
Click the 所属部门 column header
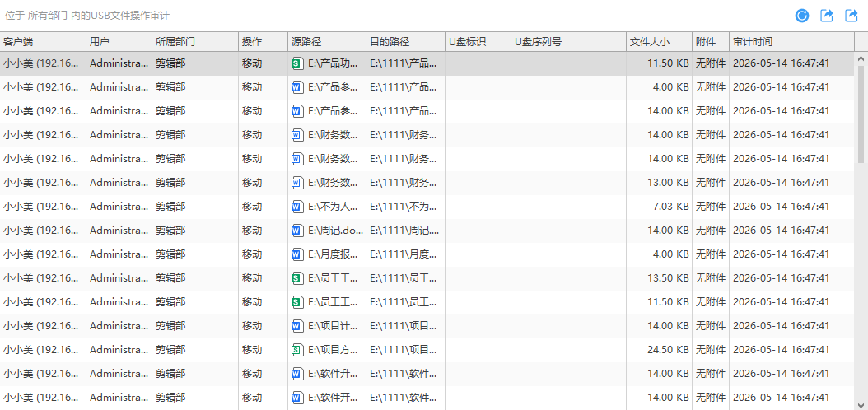195,41
